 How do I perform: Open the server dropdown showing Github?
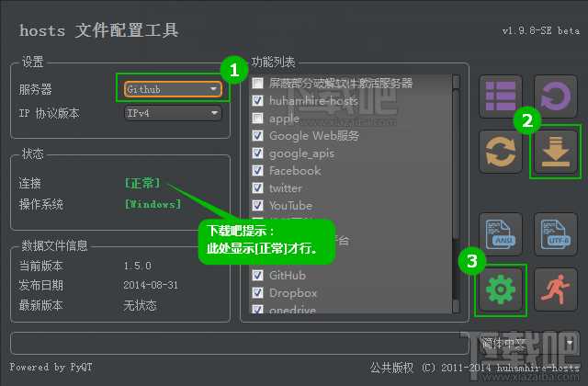point(173,89)
